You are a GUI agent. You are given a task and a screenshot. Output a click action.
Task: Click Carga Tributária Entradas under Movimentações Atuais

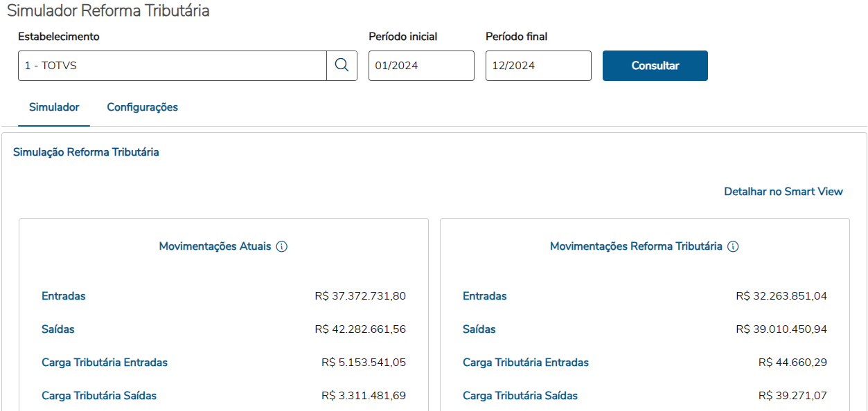105,363
